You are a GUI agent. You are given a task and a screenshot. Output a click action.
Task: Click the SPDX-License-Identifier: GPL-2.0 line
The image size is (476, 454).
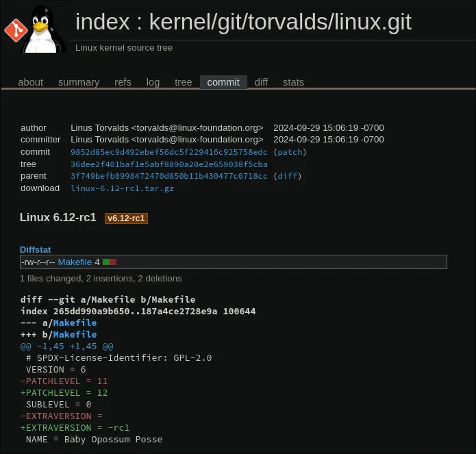pyautogui.click(x=118, y=358)
